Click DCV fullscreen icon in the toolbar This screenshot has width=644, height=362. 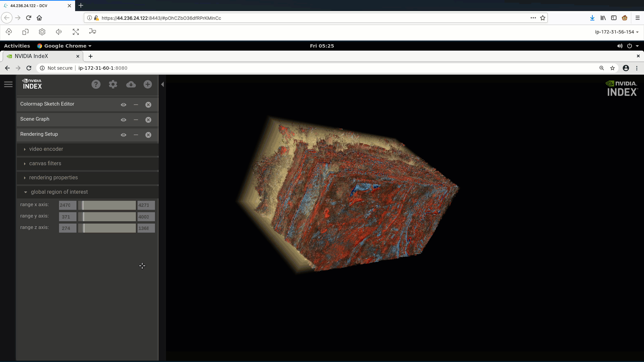76,32
